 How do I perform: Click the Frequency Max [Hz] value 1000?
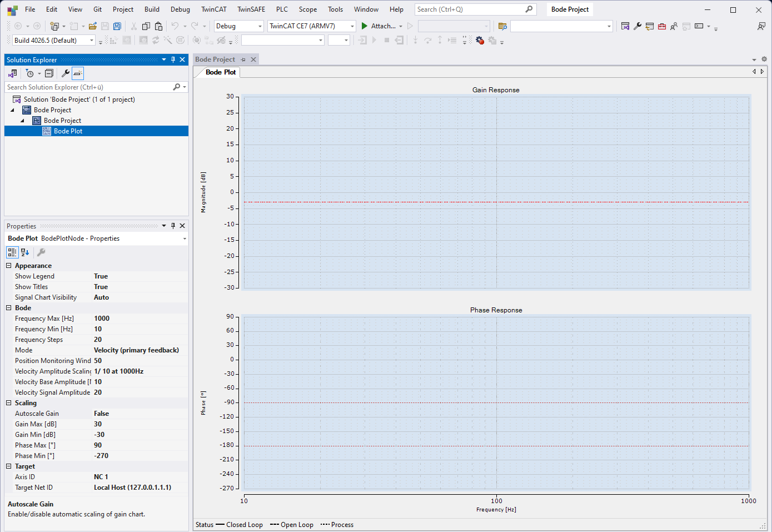coord(140,319)
